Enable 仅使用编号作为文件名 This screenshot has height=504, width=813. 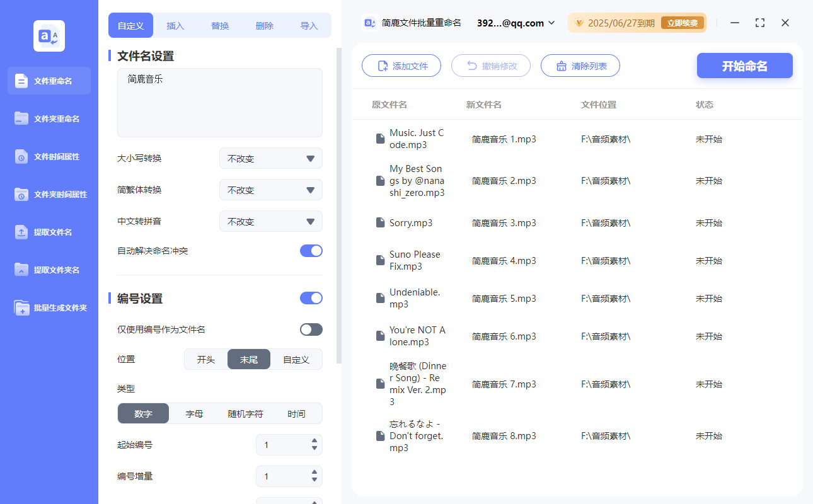tap(311, 329)
